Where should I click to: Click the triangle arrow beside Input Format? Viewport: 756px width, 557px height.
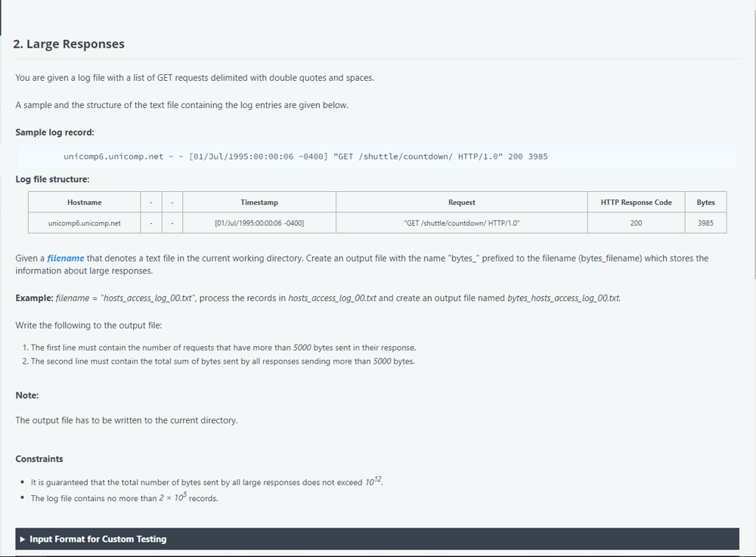click(23, 539)
